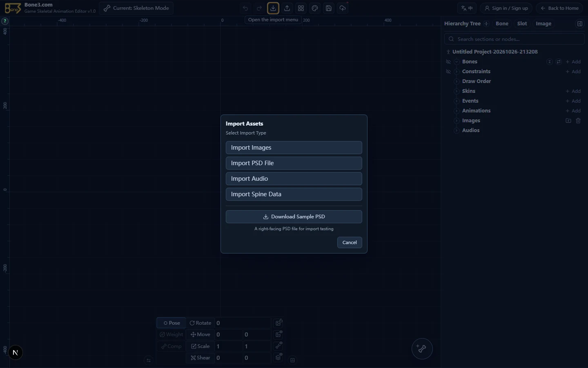Click the help question mark icon

(x=5, y=21)
